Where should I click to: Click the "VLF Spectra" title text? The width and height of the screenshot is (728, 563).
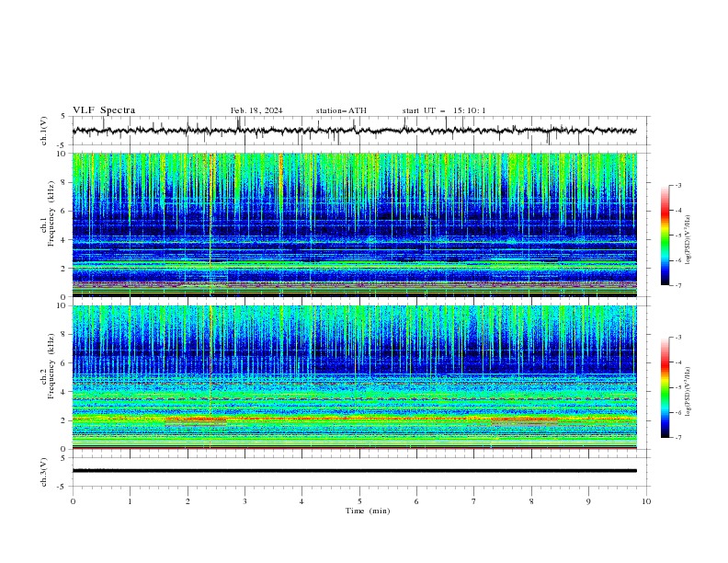(x=104, y=110)
